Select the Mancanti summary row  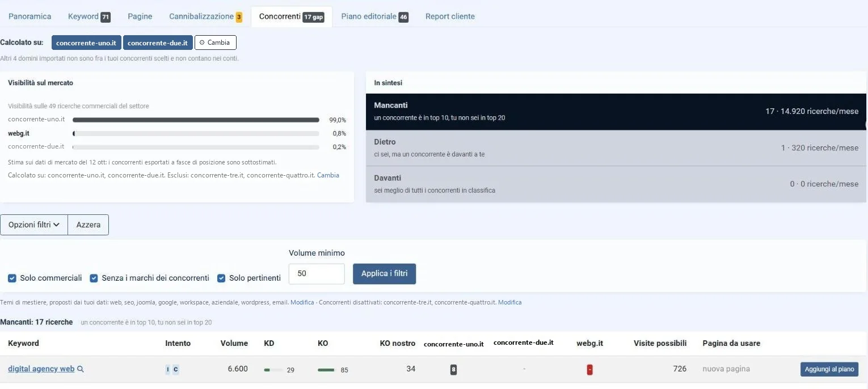pyautogui.click(x=616, y=112)
